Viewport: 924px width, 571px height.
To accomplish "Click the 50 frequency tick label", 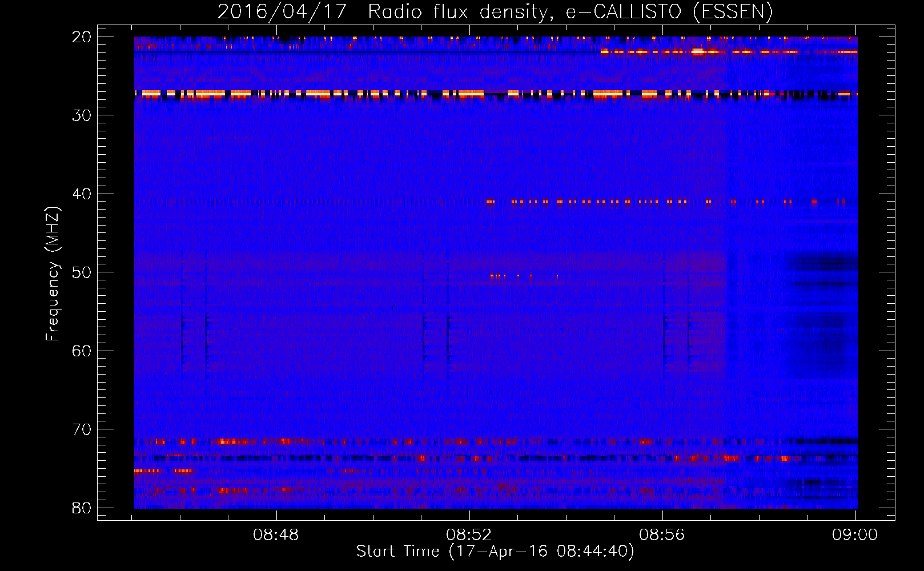I will point(82,272).
